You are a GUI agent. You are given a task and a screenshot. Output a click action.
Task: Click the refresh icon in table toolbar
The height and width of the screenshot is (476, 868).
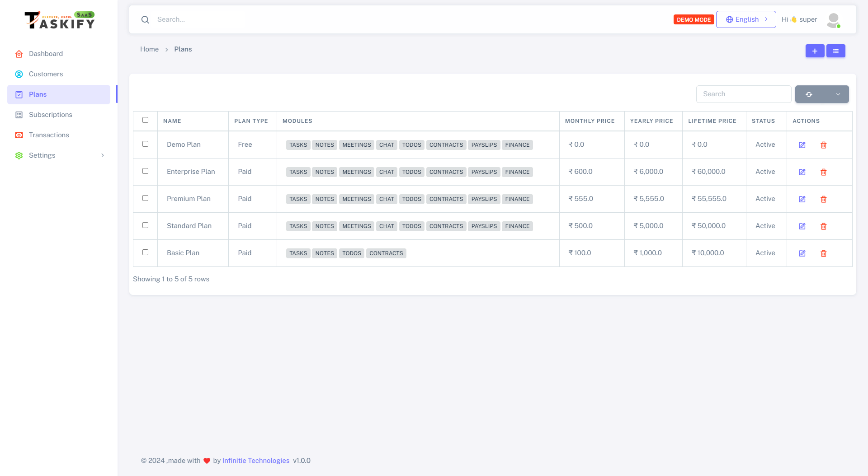tap(809, 94)
